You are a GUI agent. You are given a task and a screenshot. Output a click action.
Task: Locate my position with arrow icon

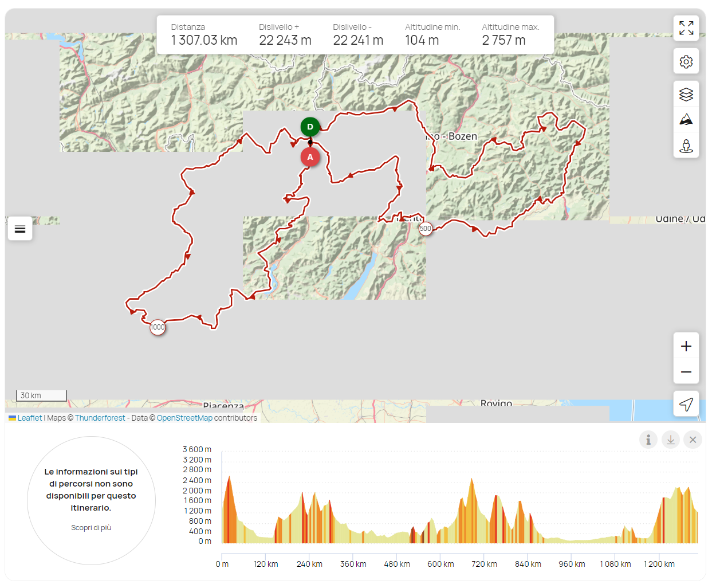click(686, 405)
